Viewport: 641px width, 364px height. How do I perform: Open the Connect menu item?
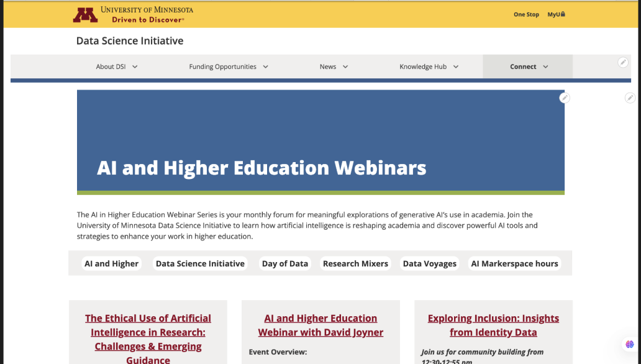(523, 66)
